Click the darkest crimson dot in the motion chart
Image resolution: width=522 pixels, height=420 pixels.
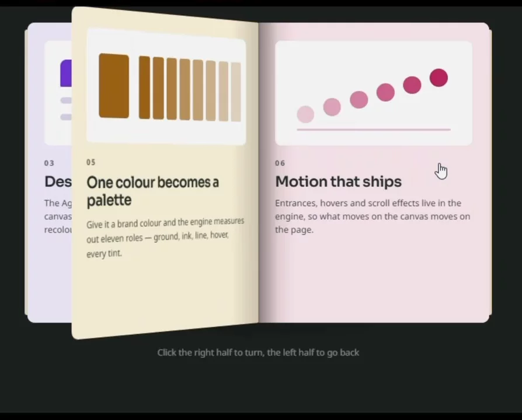(439, 78)
